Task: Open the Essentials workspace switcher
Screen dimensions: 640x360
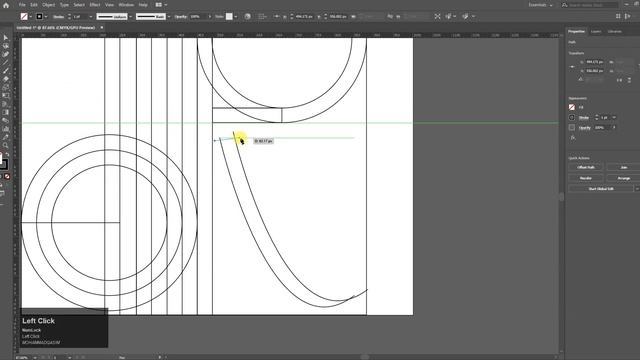Action: pos(540,5)
